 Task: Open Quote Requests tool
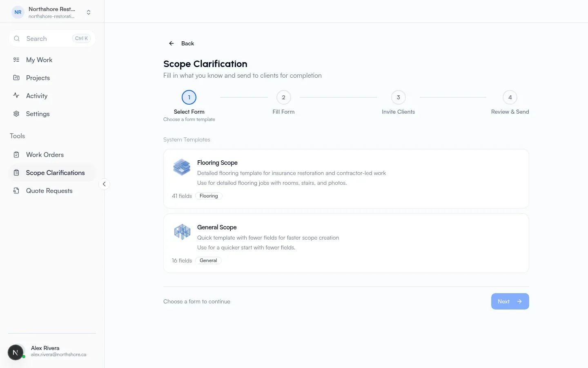(x=52, y=191)
